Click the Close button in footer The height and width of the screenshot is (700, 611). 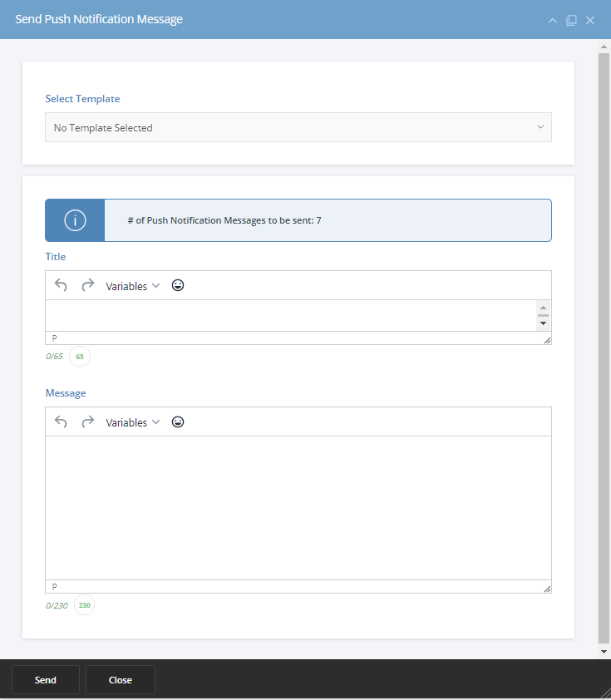coord(121,680)
